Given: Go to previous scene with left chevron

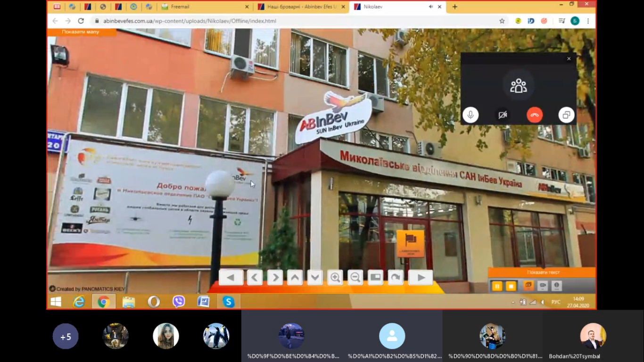Looking at the screenshot, I should pyautogui.click(x=255, y=278).
